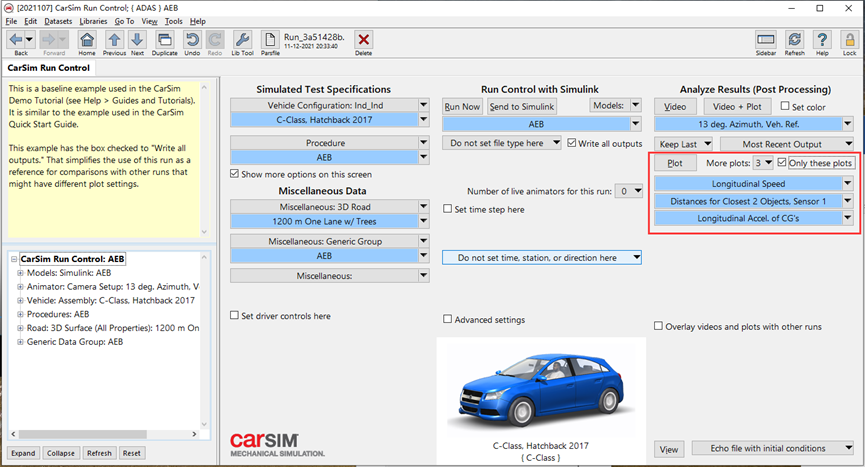Collapse CarSim Run Control: AEB root node
The image size is (865, 467).
(14, 259)
